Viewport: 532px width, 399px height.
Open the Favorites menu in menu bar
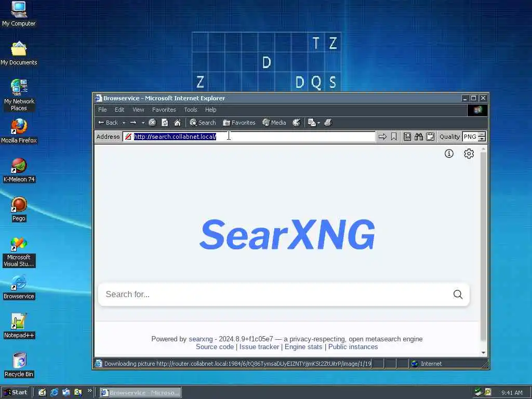click(x=164, y=110)
